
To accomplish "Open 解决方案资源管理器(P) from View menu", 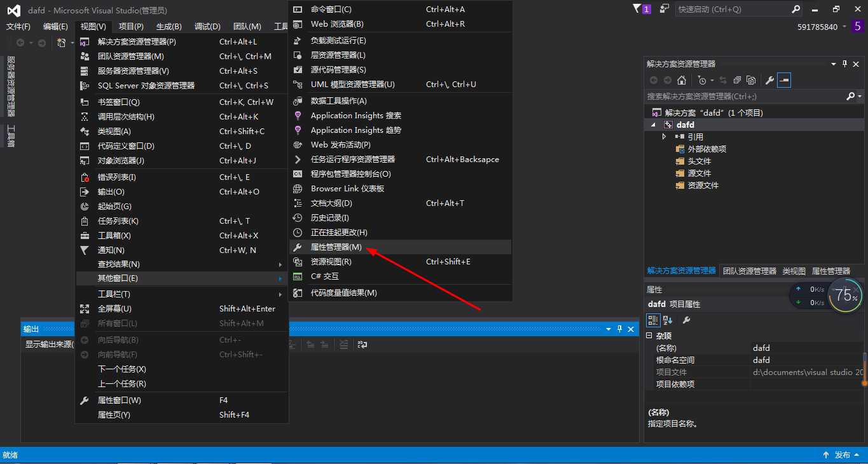I will click(182, 41).
